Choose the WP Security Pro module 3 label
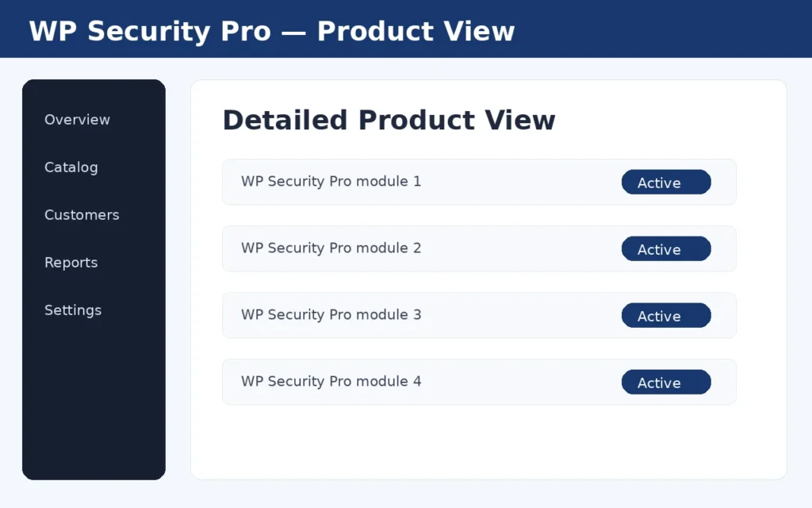This screenshot has width=812, height=508. click(331, 314)
